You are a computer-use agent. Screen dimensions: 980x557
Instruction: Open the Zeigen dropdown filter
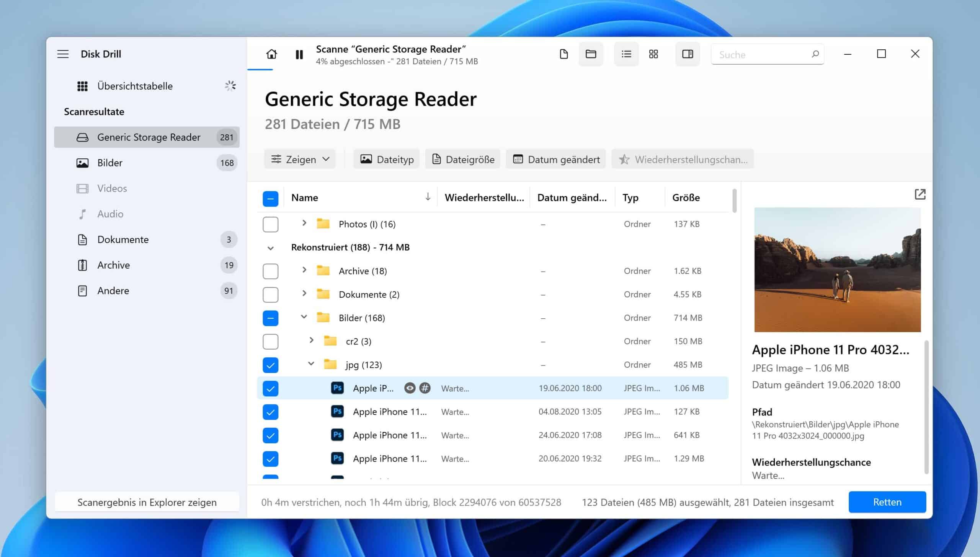pyautogui.click(x=300, y=159)
